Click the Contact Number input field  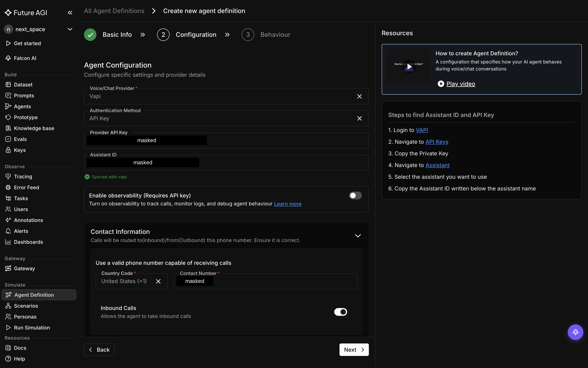coord(265,281)
